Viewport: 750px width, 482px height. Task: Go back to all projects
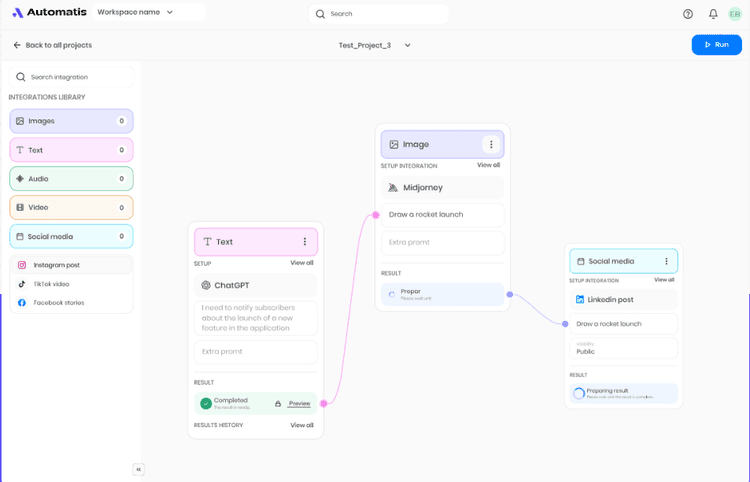pyautogui.click(x=53, y=45)
